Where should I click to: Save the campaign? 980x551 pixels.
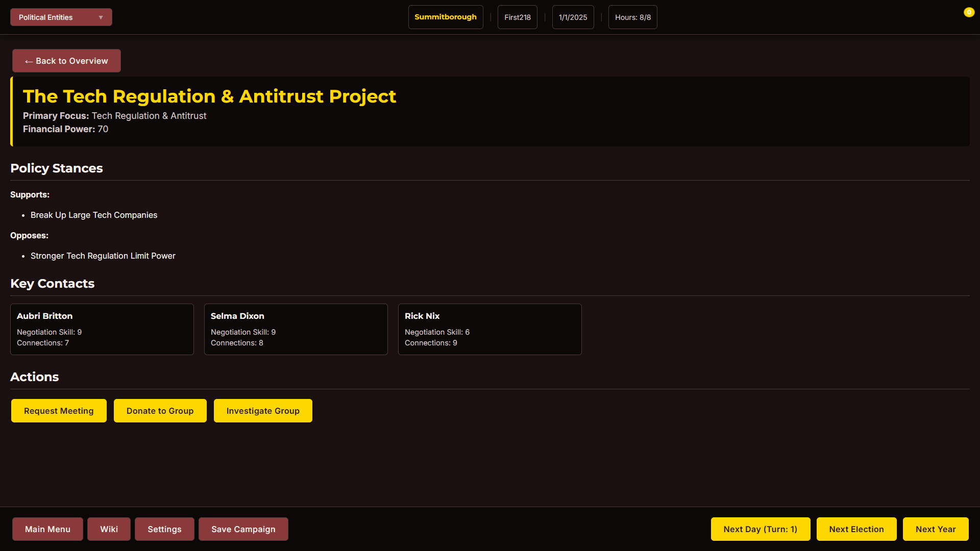(243, 529)
